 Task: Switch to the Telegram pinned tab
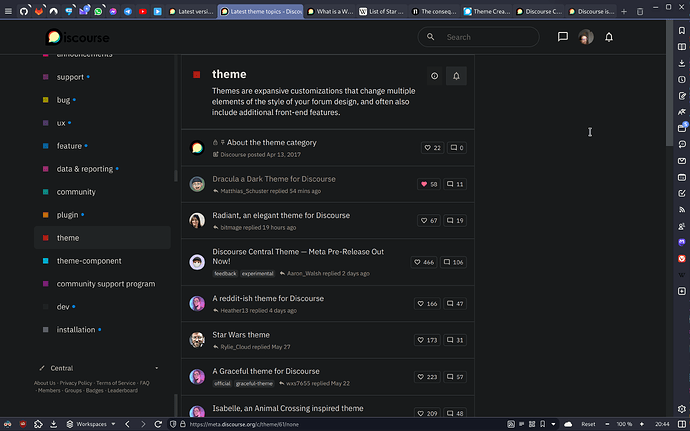(128, 11)
